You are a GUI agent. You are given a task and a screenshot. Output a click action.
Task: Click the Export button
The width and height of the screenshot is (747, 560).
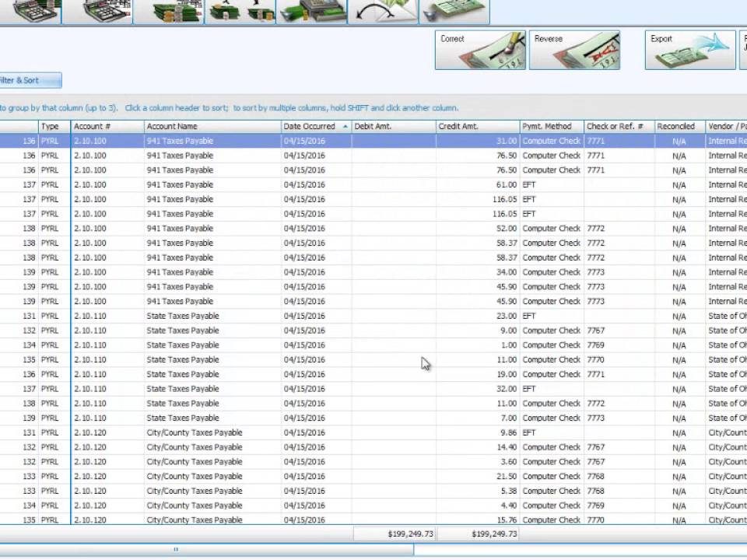pyautogui.click(x=689, y=51)
